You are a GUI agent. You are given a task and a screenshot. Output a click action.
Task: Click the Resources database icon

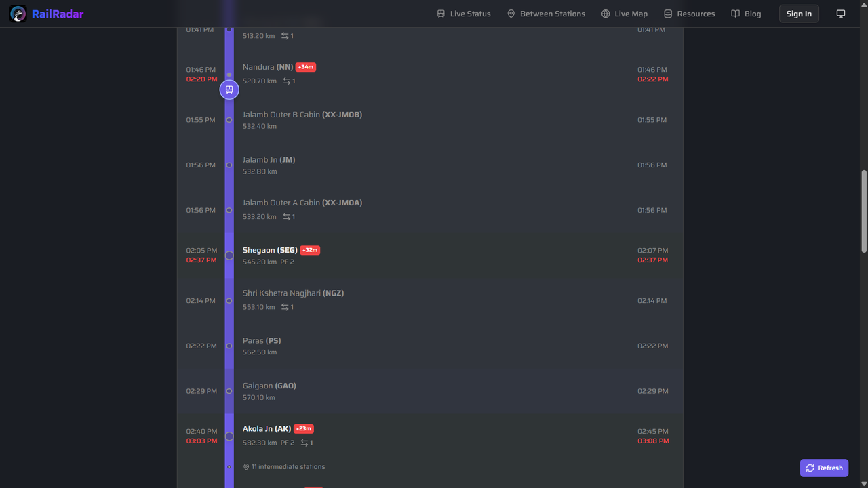[667, 13]
